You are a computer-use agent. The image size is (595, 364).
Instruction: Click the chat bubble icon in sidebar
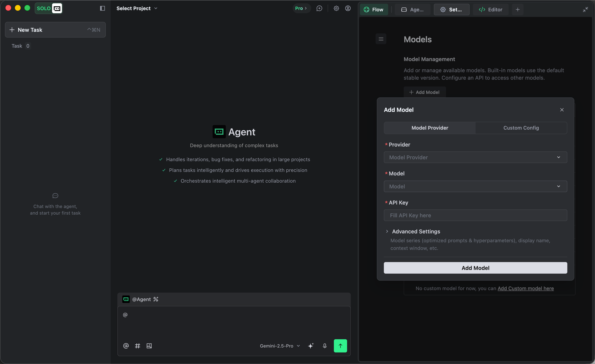(55, 196)
